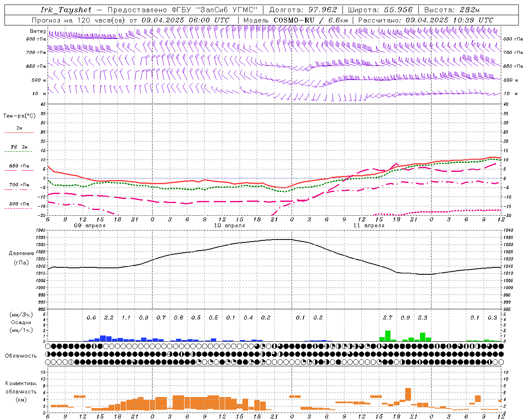
Task: Click the 0.7 precipitation value
Action: (161, 317)
